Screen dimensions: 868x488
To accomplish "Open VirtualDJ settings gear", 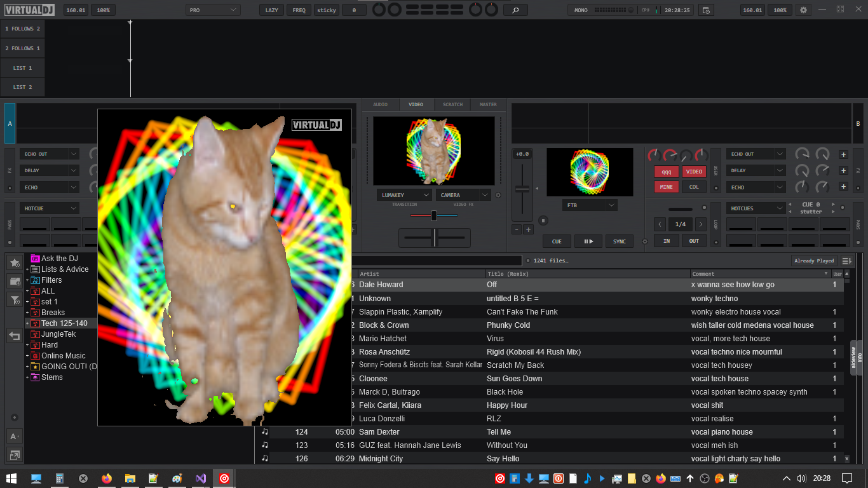I will (803, 10).
